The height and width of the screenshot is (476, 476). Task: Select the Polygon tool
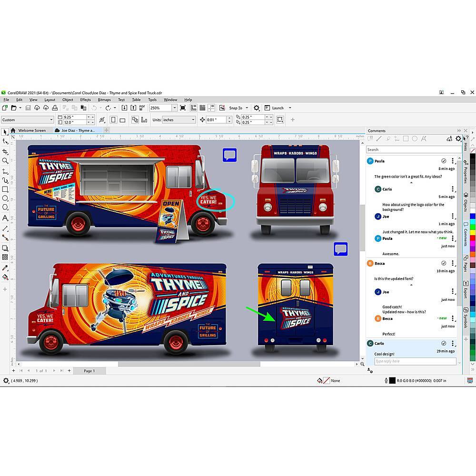(5, 208)
